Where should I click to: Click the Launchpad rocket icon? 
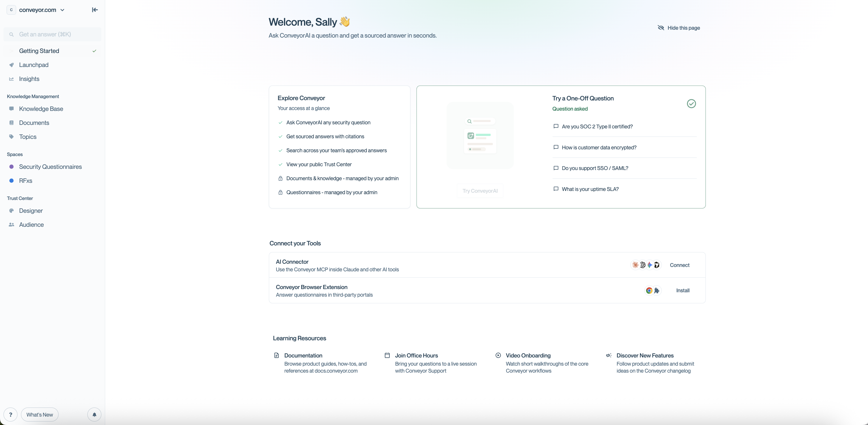(x=11, y=65)
